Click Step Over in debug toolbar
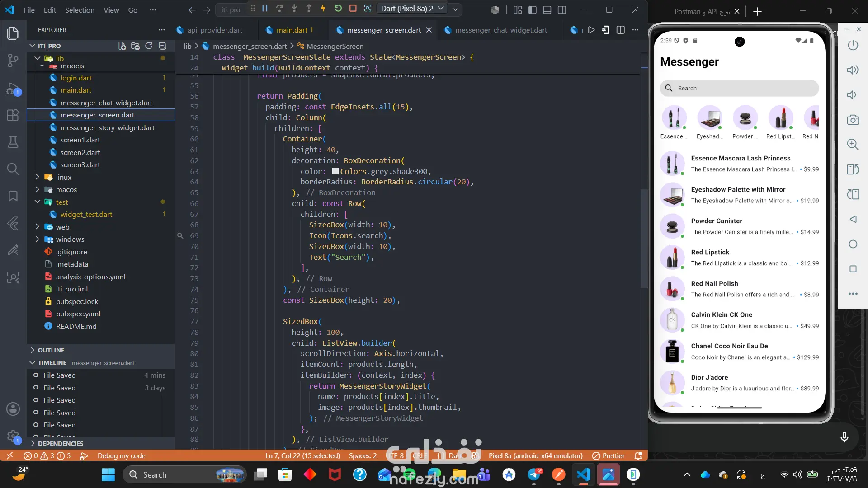Screen dimensions: 868x488 pos(279,8)
